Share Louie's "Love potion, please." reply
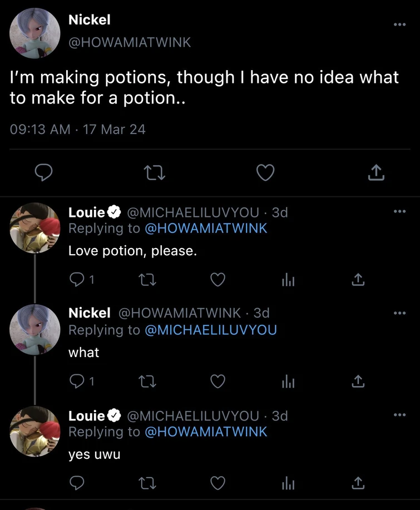420x510 pixels. point(358,280)
